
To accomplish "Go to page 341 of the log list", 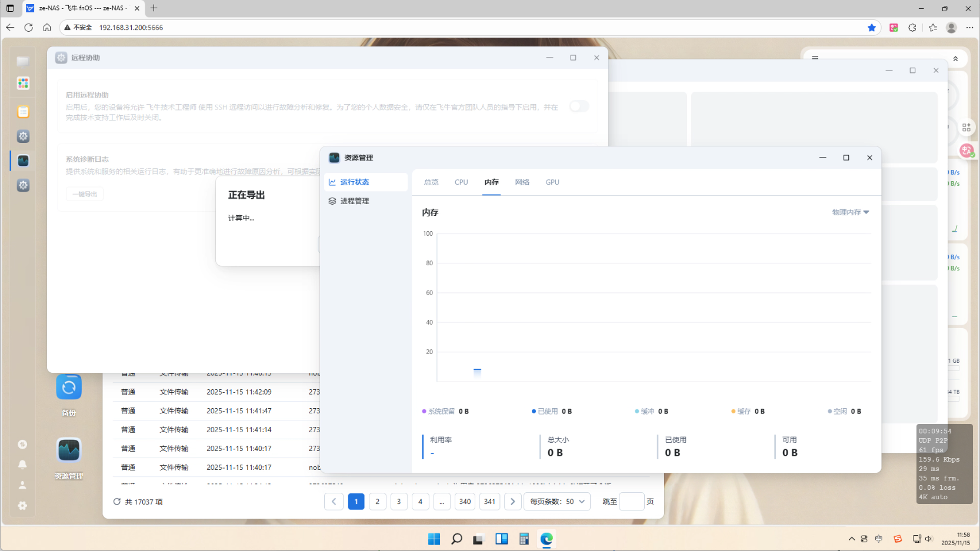I will (x=489, y=502).
